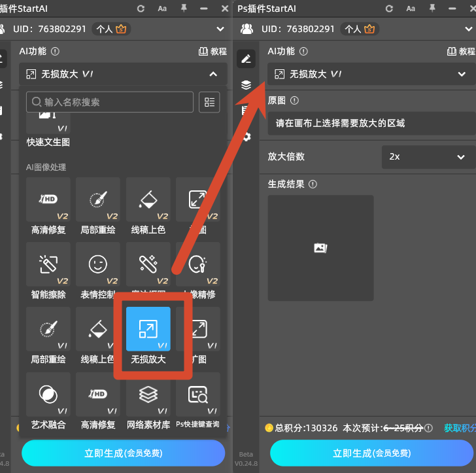Image resolution: width=476 pixels, height=473 pixels.
Task: Click 总积分:130326 text
Action: pos(306,428)
